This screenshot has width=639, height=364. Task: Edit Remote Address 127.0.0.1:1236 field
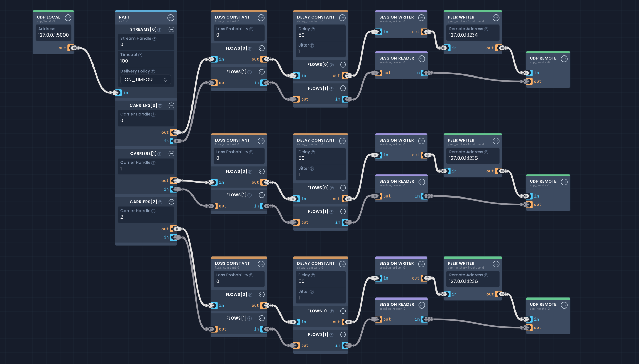[472, 281]
